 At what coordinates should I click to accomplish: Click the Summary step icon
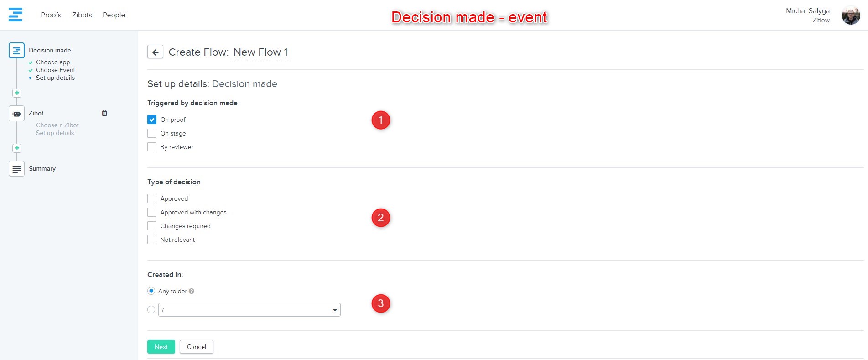pos(16,169)
